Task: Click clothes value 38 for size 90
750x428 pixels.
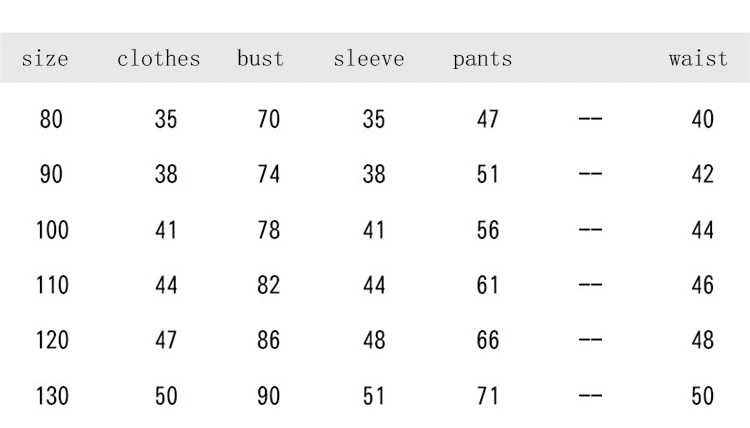Action: pyautogui.click(x=166, y=175)
